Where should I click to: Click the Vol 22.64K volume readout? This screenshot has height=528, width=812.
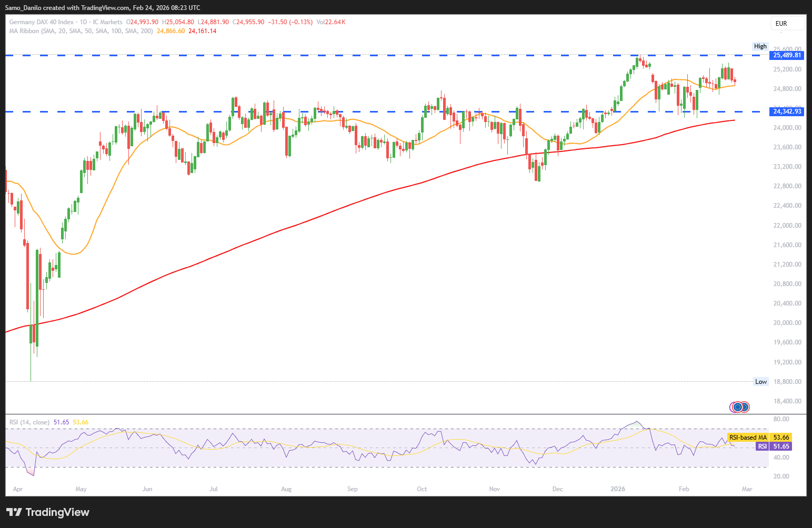coord(330,22)
